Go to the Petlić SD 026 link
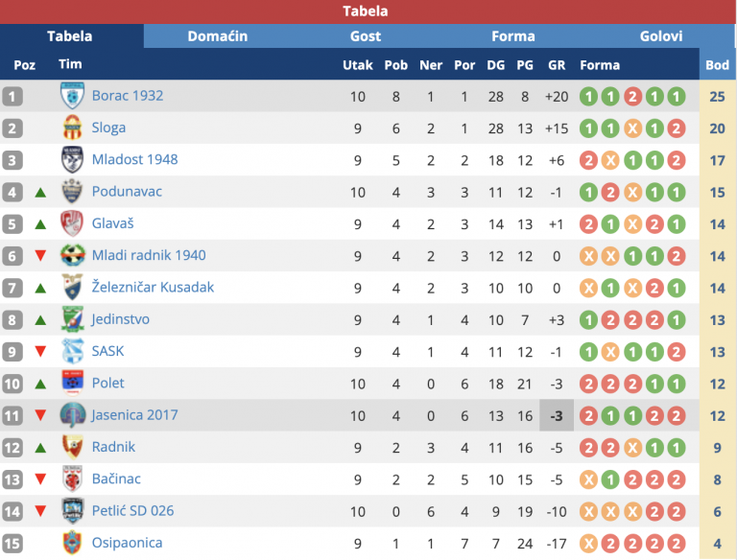 [132, 511]
